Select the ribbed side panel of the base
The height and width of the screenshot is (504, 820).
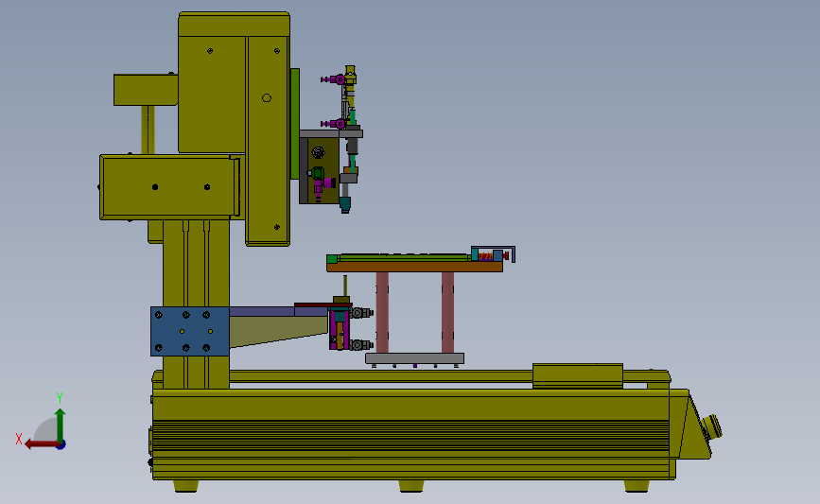(x=411, y=436)
